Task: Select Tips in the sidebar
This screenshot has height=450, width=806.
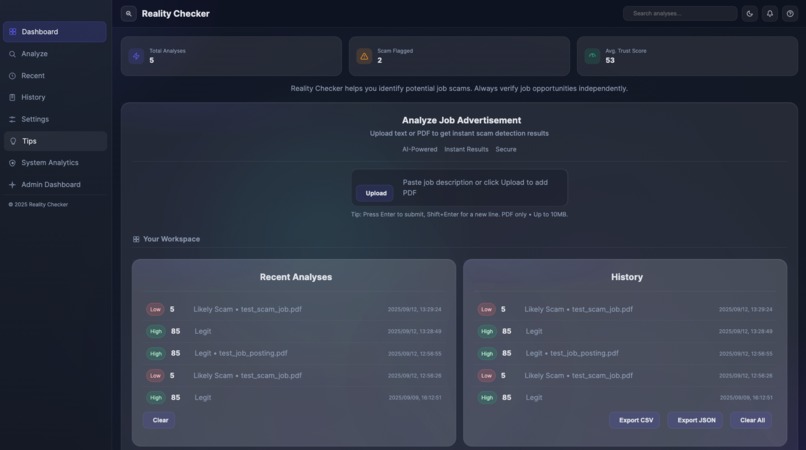Action: click(x=55, y=141)
